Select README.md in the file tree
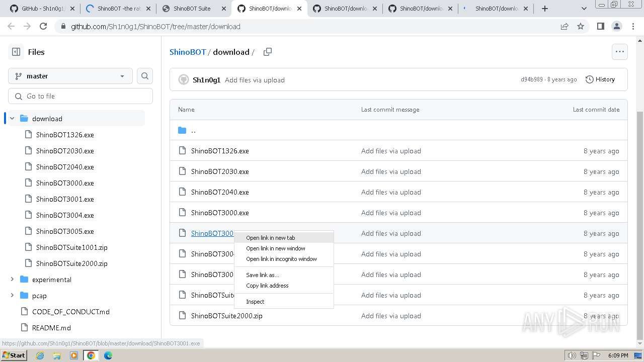The image size is (644, 362). click(x=51, y=328)
